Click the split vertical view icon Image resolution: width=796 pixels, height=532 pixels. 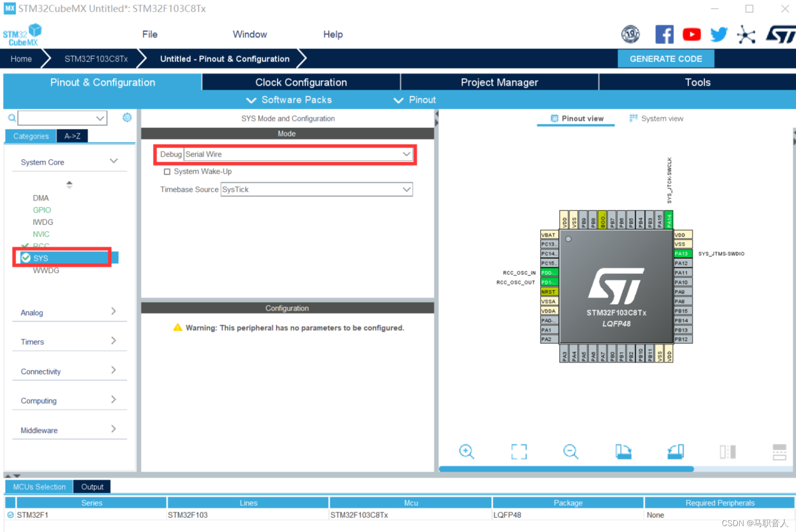tap(728, 451)
